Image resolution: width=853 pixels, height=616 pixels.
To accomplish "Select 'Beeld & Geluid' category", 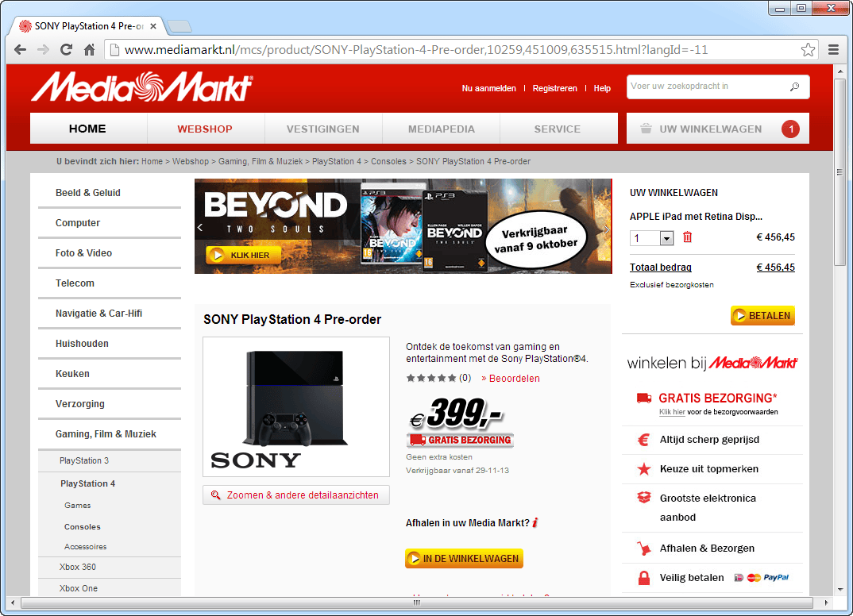I will click(88, 192).
